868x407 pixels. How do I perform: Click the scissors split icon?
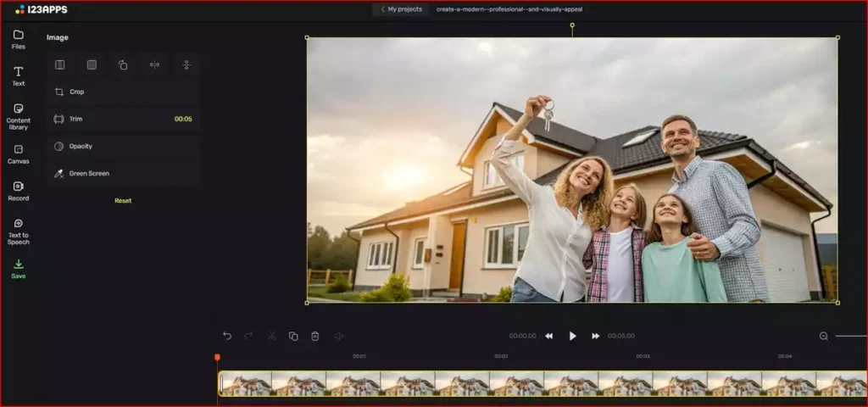(x=271, y=336)
